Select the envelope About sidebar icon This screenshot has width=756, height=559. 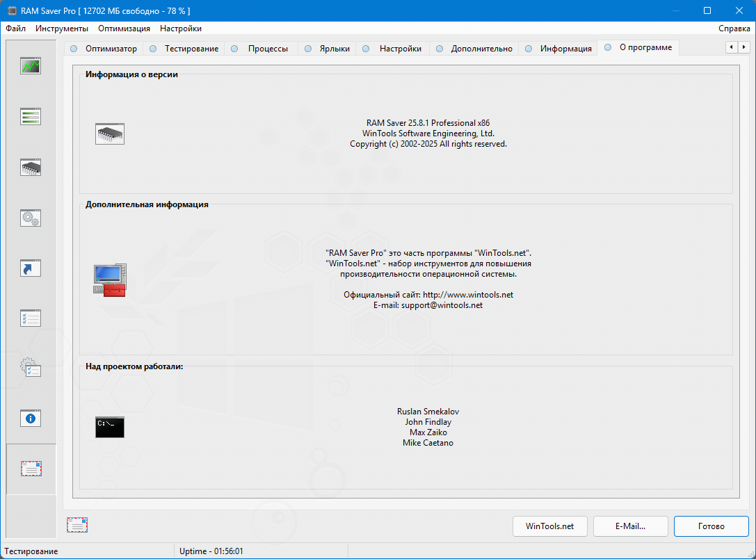31,469
